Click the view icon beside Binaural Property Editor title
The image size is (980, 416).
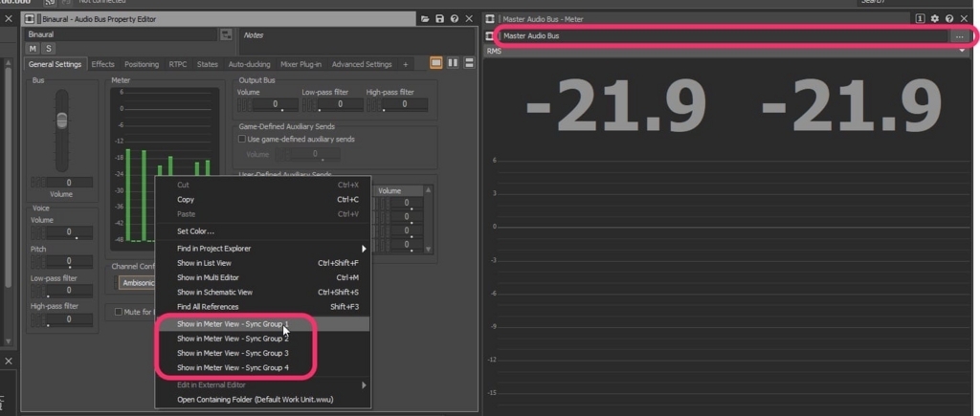(x=30, y=19)
